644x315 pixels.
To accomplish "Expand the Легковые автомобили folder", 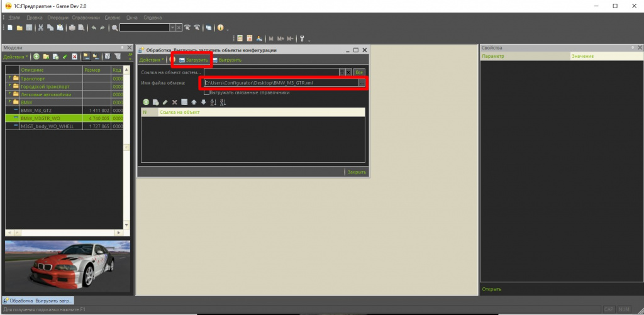I will (10, 94).
